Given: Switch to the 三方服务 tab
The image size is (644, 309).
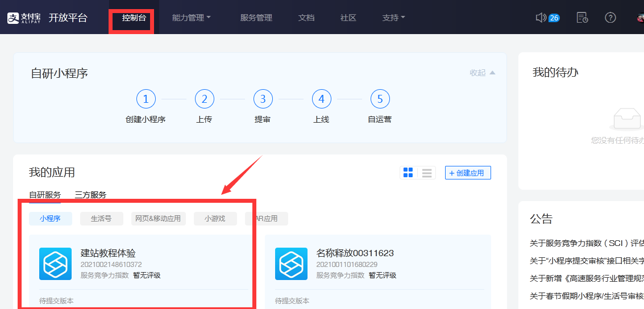Looking at the screenshot, I should pyautogui.click(x=90, y=195).
